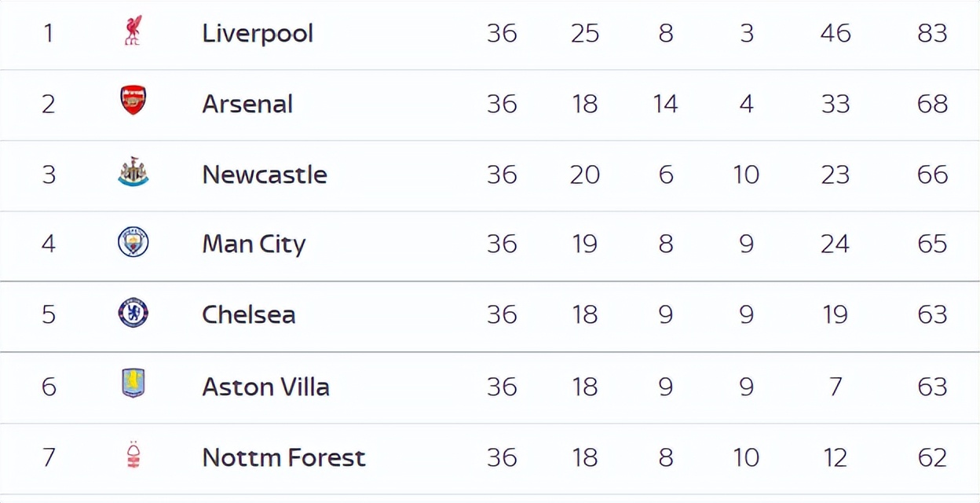Image resolution: width=980 pixels, height=503 pixels.
Task: Click the Liverpool club crest
Action: [x=133, y=31]
